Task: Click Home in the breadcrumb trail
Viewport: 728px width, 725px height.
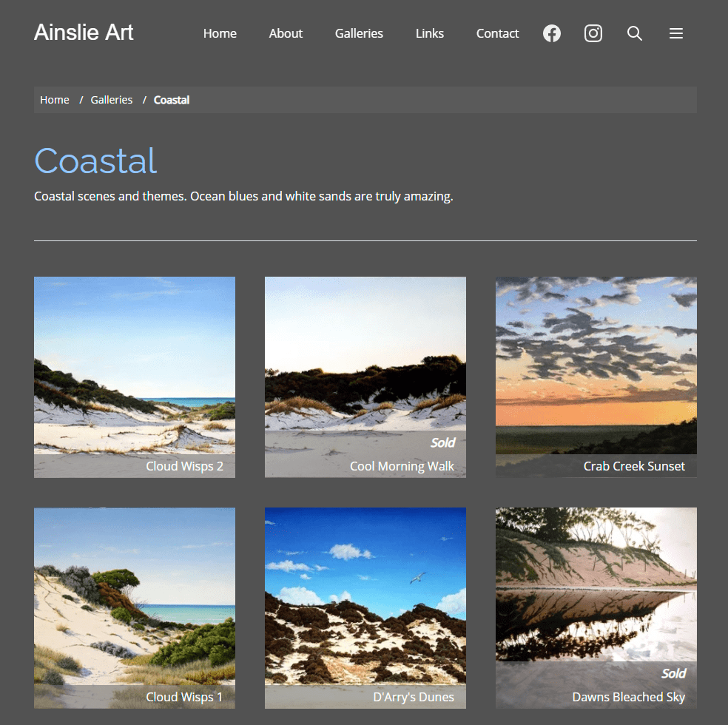Action: 54,99
